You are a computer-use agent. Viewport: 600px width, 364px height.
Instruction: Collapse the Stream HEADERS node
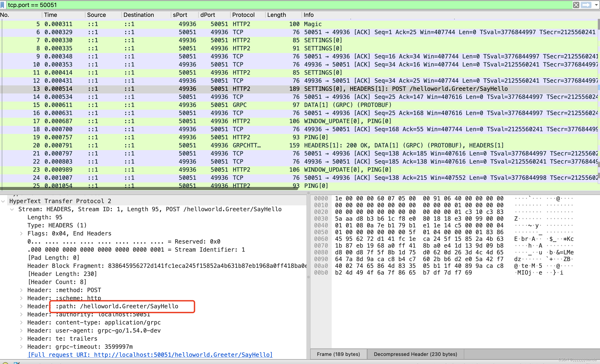point(12,209)
